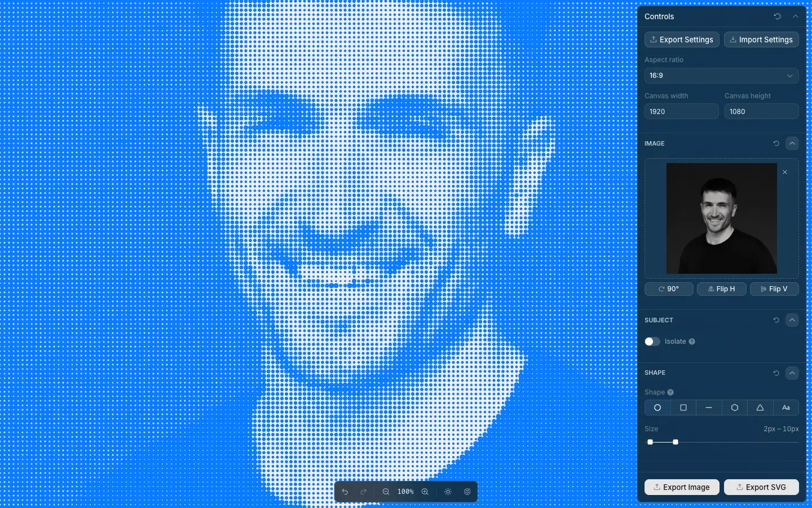Toggle the light/dark theme sun icon

(448, 492)
